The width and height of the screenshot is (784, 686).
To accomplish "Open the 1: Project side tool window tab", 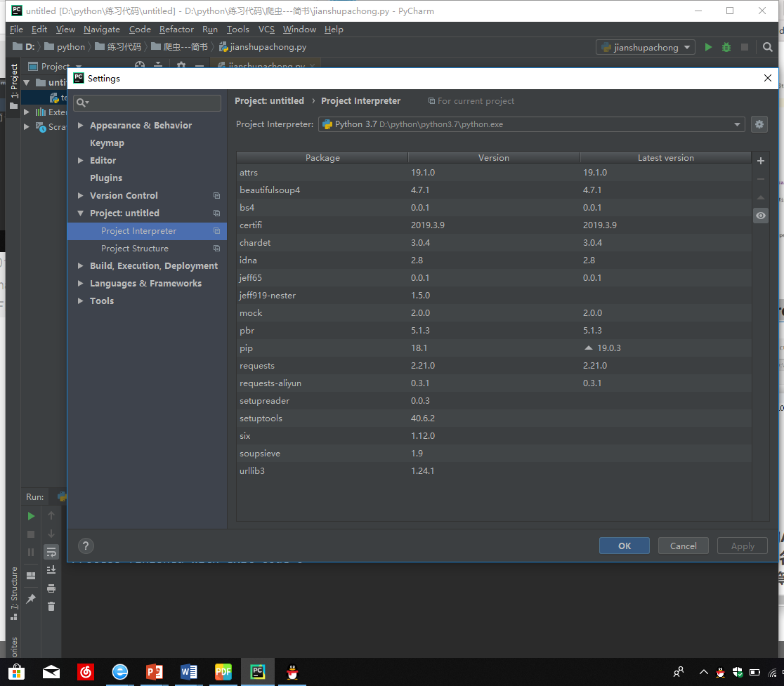I will (x=13, y=86).
